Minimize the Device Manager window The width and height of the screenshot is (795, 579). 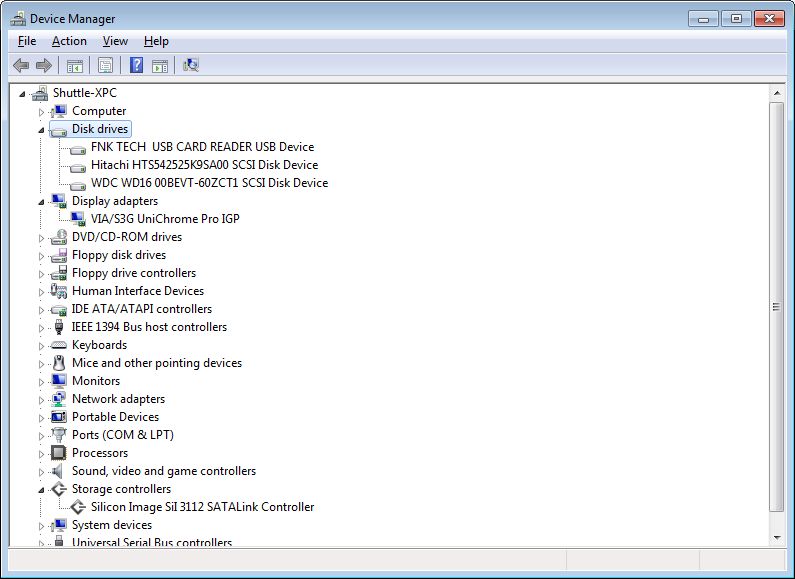coord(703,19)
